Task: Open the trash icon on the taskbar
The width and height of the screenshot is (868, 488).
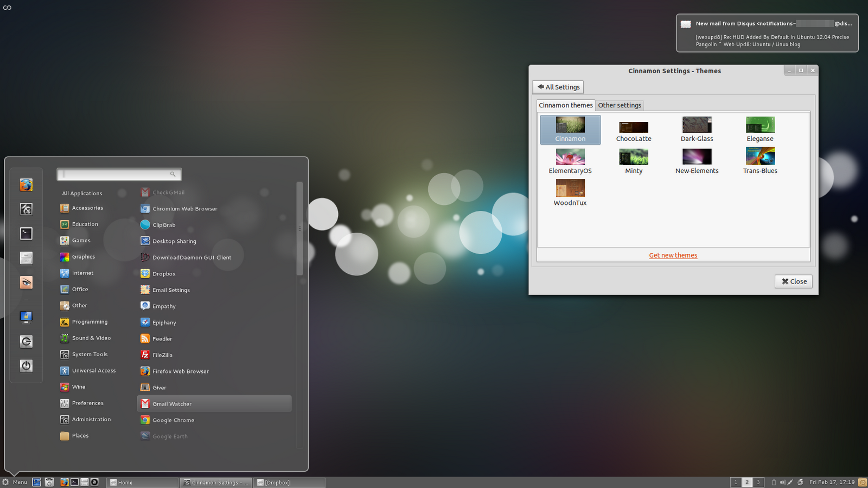Action: (49, 482)
